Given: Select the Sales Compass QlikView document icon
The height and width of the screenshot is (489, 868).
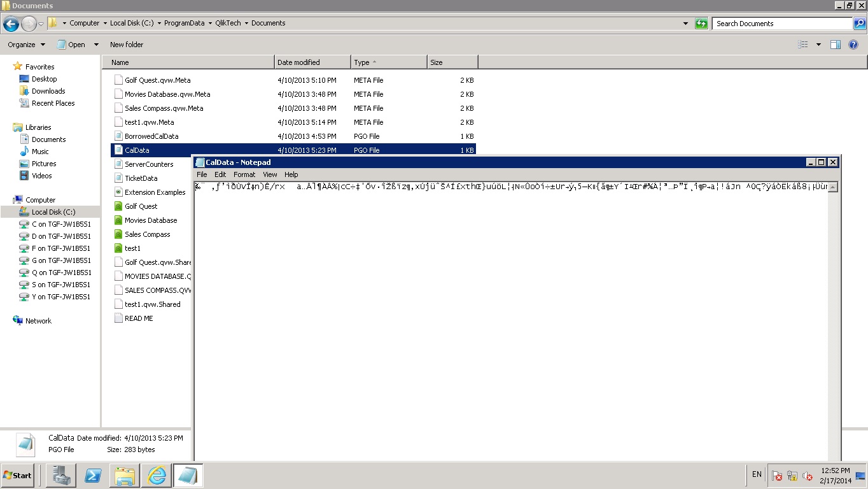Looking at the screenshot, I should [118, 234].
